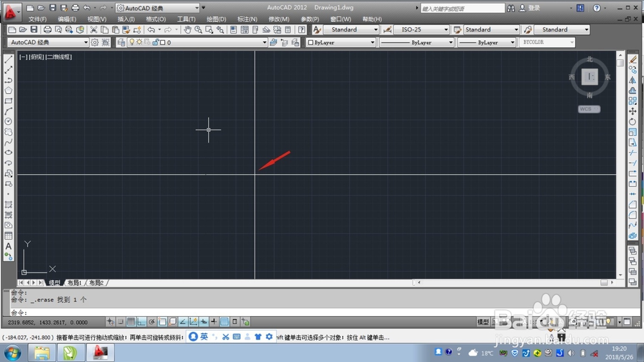Select the Spline draw tool
644x362 pixels.
click(8, 142)
